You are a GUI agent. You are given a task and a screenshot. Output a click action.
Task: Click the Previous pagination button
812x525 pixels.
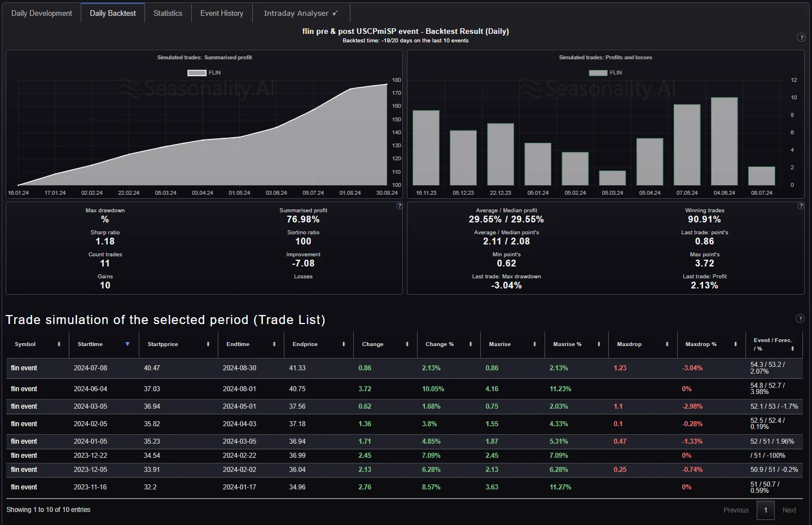point(736,510)
